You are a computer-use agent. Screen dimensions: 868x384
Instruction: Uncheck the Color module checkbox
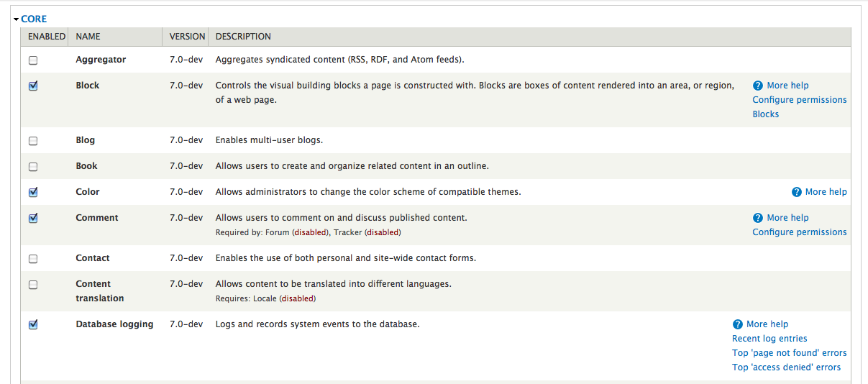(33, 192)
